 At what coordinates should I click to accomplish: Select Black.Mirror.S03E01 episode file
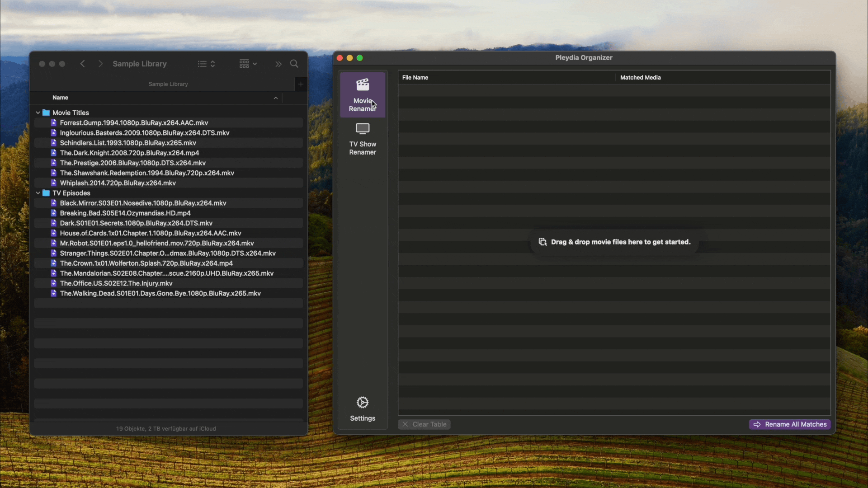[x=143, y=202]
